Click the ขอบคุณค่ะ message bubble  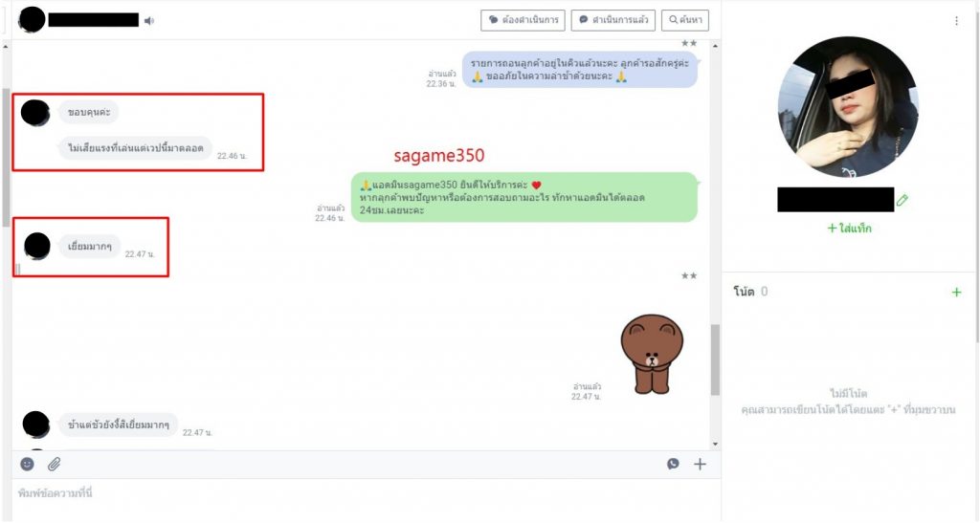[x=89, y=112]
